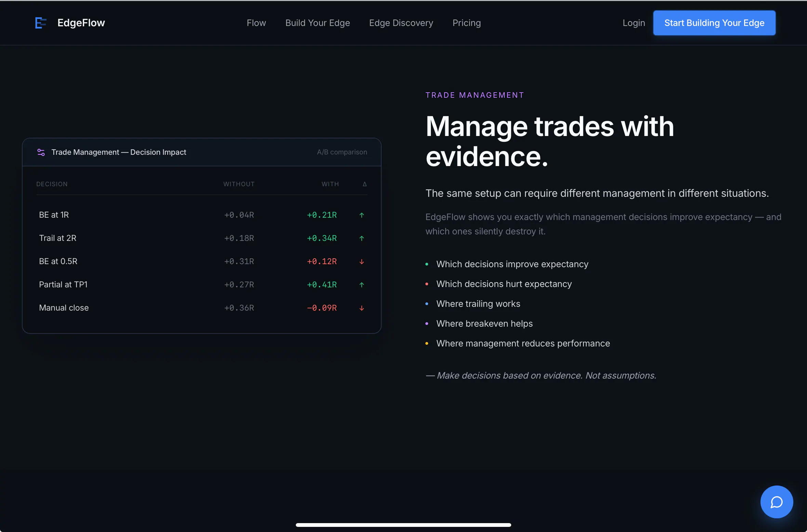Click the EdgeFlow brand name
This screenshot has height=532, width=807.
click(81, 23)
